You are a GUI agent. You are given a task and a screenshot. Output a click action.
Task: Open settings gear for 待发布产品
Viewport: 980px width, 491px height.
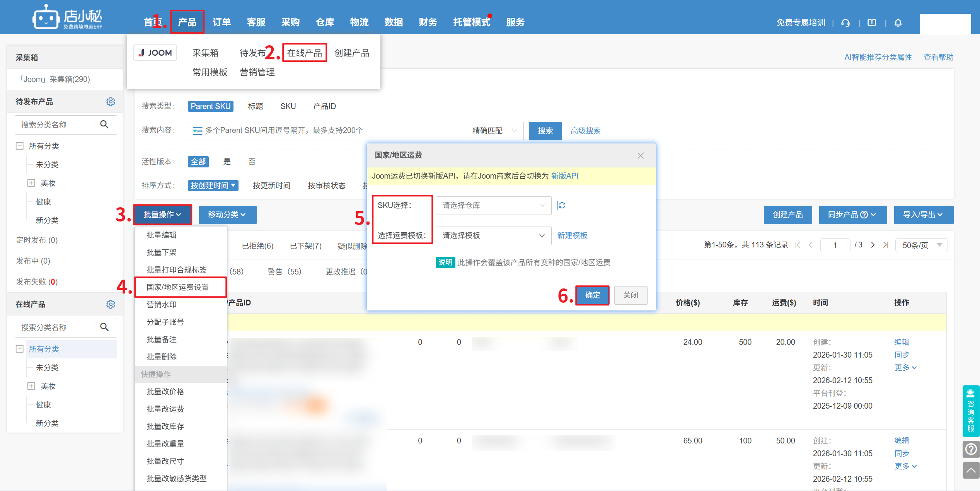[111, 102]
